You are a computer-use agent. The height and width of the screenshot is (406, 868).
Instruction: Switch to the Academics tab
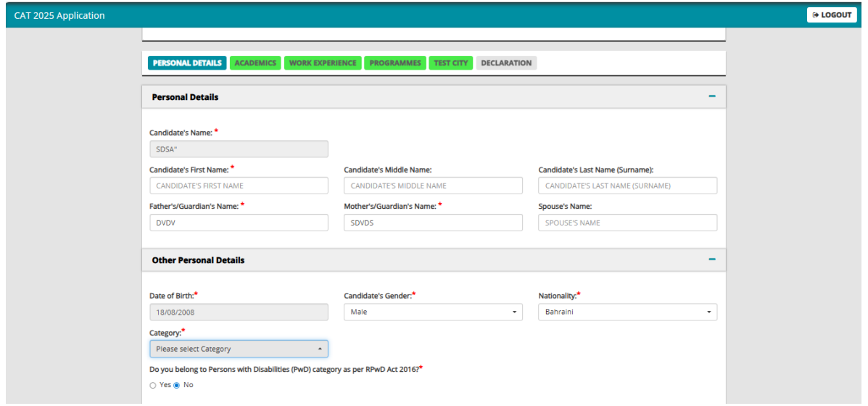tap(255, 63)
